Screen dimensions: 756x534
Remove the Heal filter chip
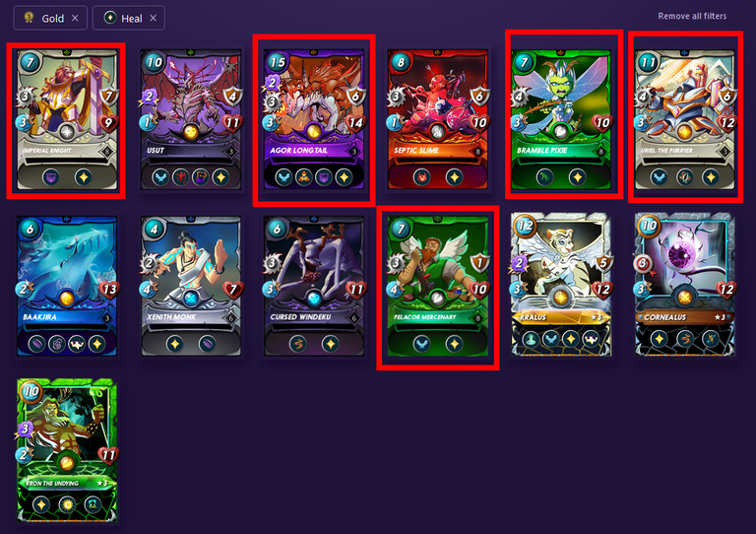pos(153,19)
